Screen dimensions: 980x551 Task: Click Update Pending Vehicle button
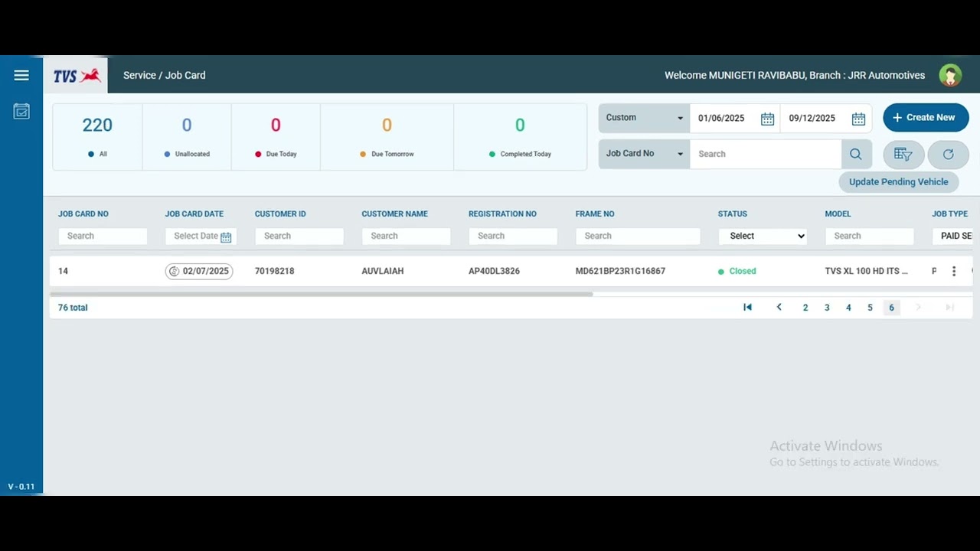pos(898,182)
